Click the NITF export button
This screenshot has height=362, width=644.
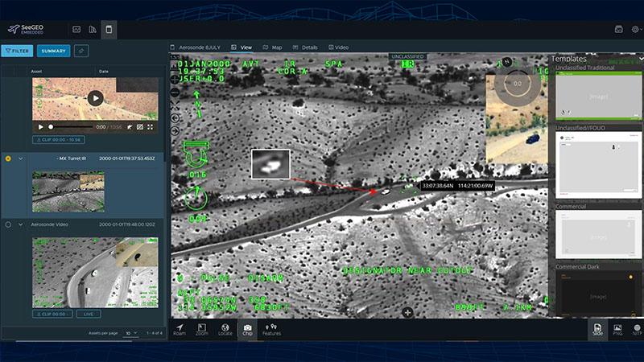point(637,330)
